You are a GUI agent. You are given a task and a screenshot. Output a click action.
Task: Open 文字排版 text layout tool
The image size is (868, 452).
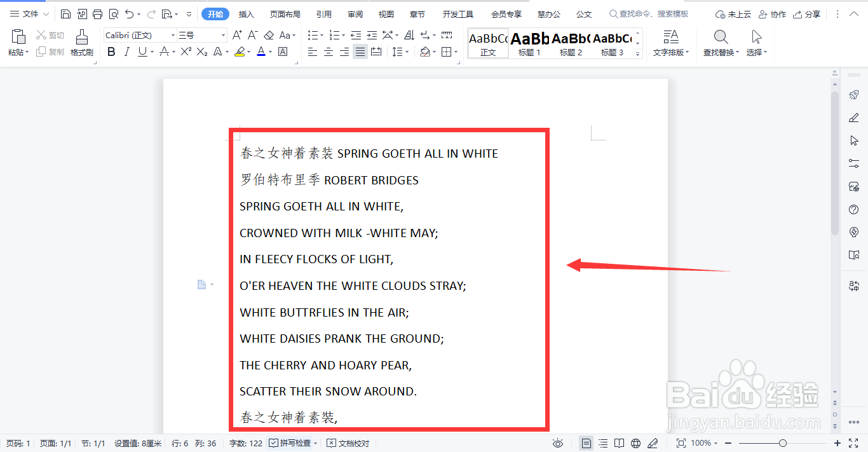(x=670, y=43)
